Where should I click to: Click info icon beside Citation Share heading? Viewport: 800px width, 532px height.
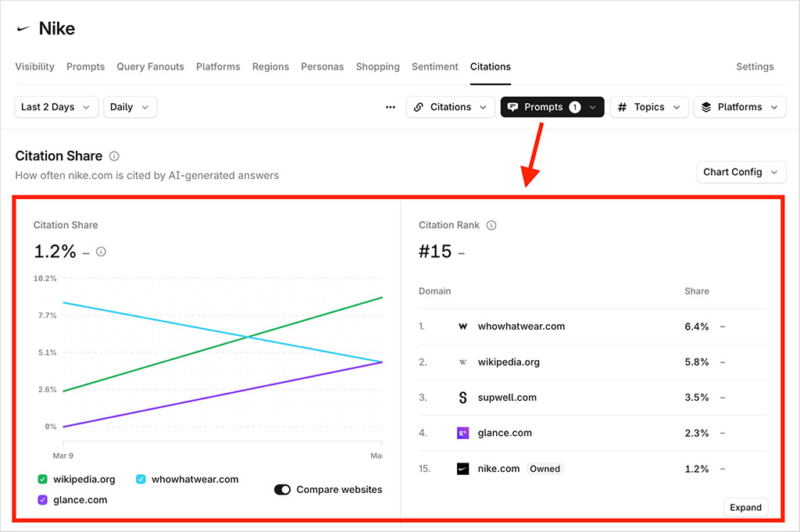[115, 156]
